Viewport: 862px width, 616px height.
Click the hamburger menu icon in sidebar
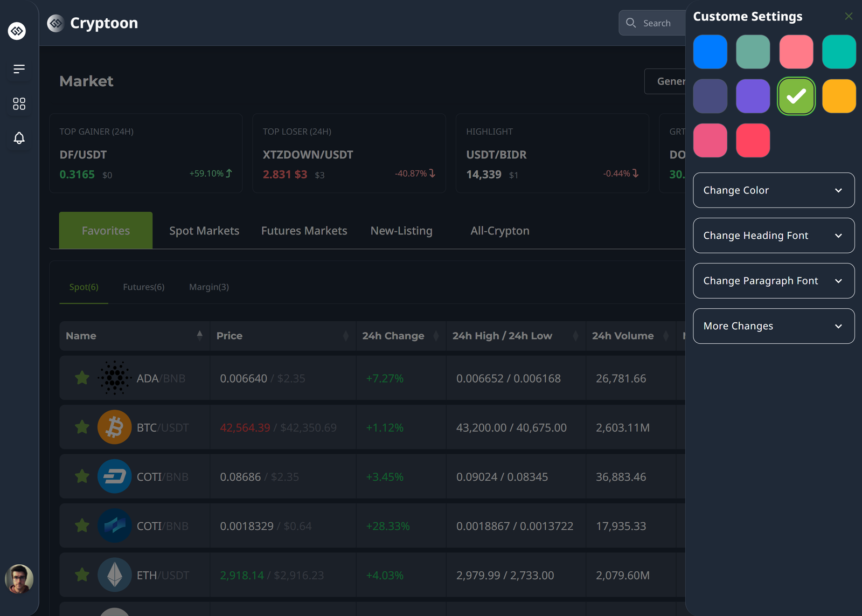tap(19, 69)
